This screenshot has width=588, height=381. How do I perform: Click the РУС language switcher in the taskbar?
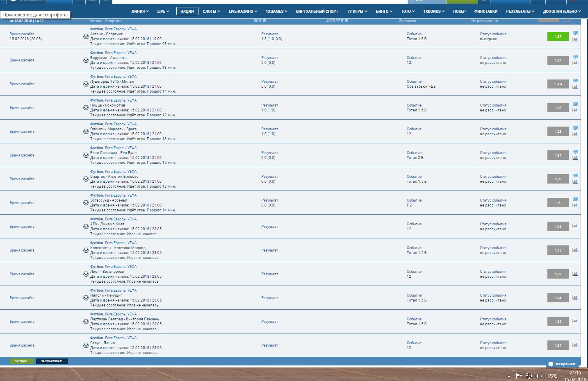click(552, 375)
